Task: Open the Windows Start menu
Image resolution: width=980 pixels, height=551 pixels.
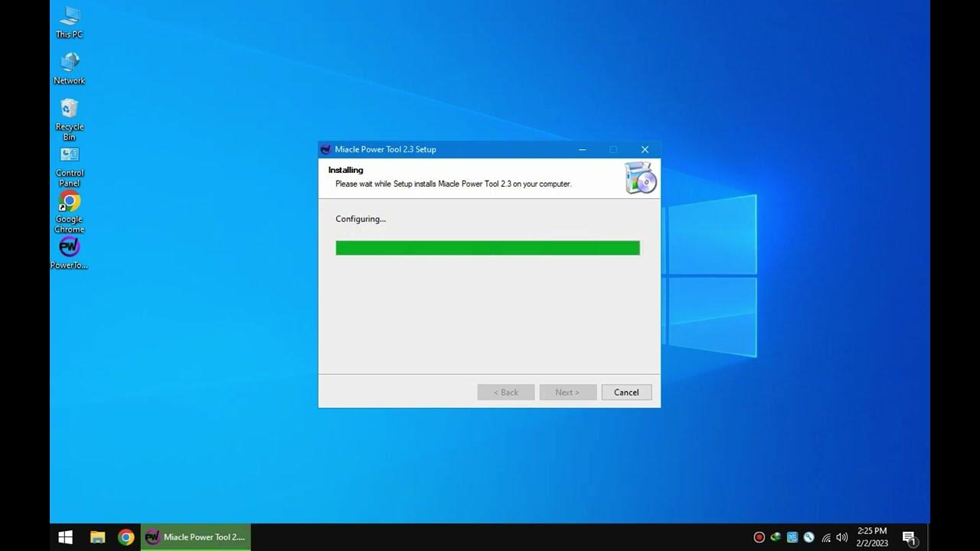Action: 66,537
